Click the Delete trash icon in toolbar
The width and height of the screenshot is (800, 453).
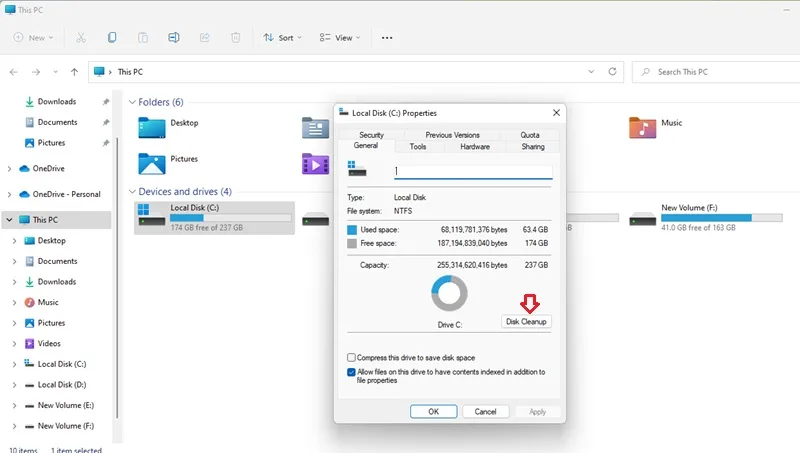click(235, 38)
